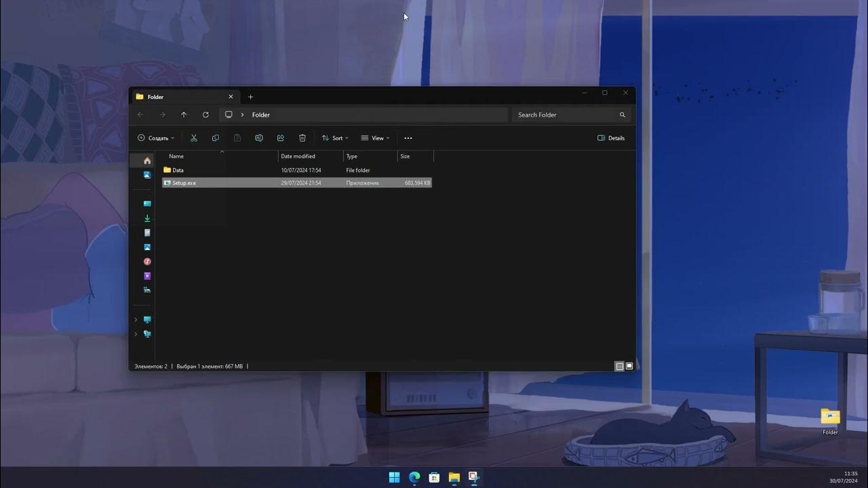The height and width of the screenshot is (488, 868).
Task: Toggle the Details pane
Action: (611, 138)
